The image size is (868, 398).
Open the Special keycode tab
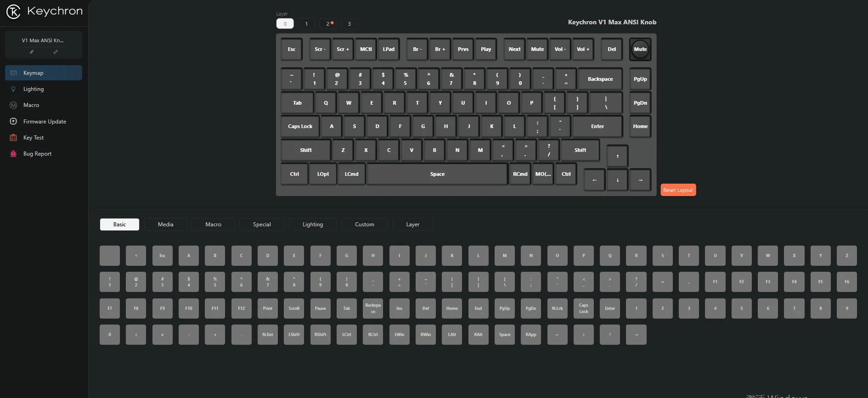(262, 224)
